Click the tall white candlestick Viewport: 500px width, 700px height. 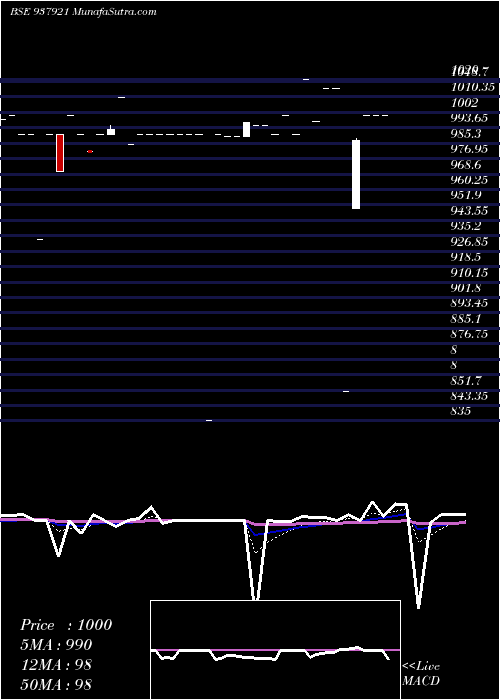(356, 174)
